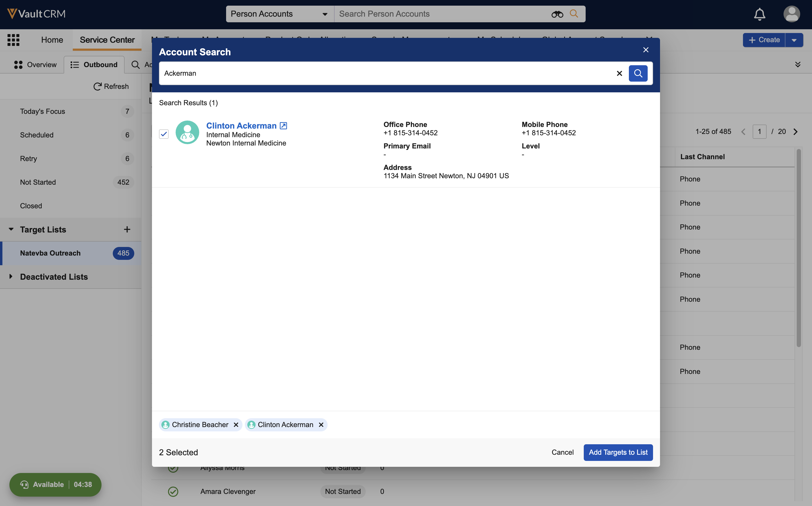Viewport: 812px width, 506px height.
Task: Add a new target list with plus icon
Action: pos(127,229)
